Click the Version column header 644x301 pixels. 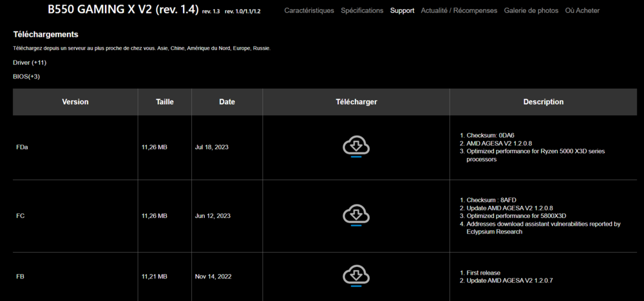pos(75,102)
